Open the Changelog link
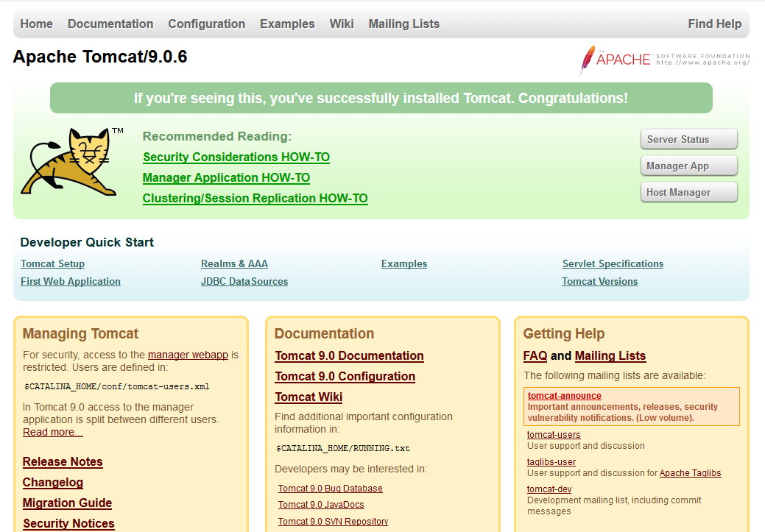Image resolution: width=765 pixels, height=532 pixels. coord(53,482)
